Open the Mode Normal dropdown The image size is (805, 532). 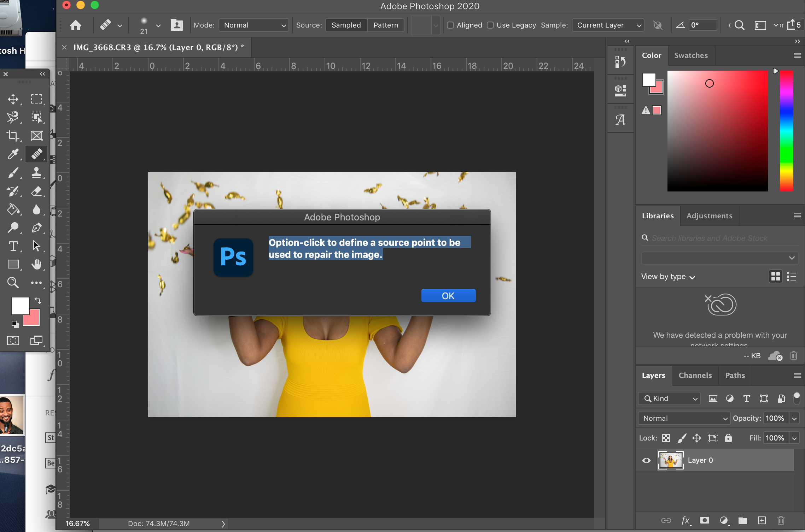click(254, 25)
